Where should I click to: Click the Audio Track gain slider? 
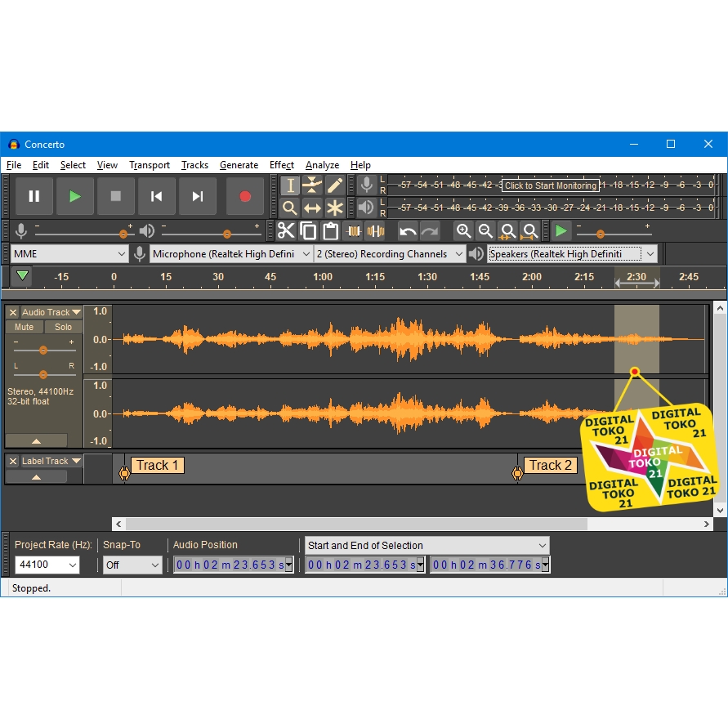[43, 350]
